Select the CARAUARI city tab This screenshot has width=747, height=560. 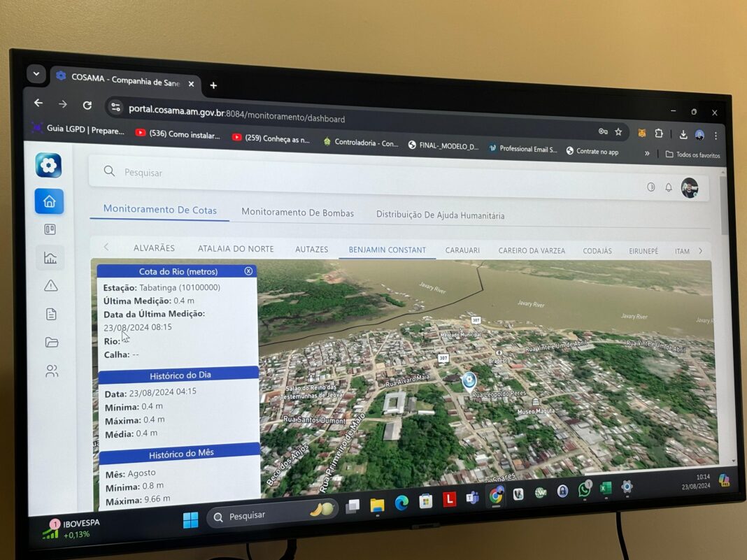[x=462, y=250]
